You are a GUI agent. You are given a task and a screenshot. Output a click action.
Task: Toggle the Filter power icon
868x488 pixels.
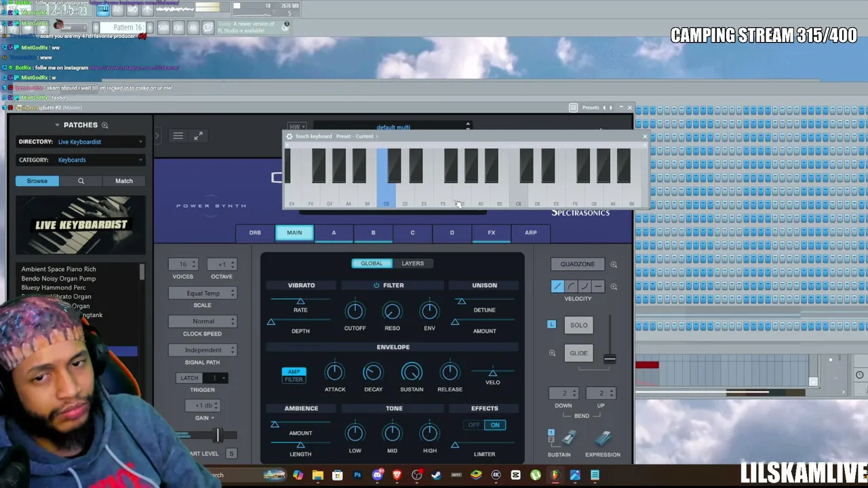tap(376, 285)
